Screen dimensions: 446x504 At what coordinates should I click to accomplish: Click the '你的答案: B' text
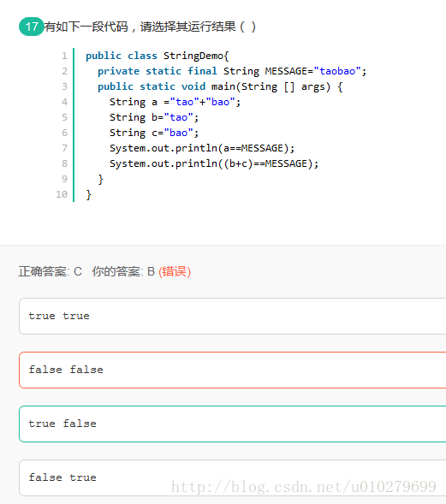pos(123,271)
